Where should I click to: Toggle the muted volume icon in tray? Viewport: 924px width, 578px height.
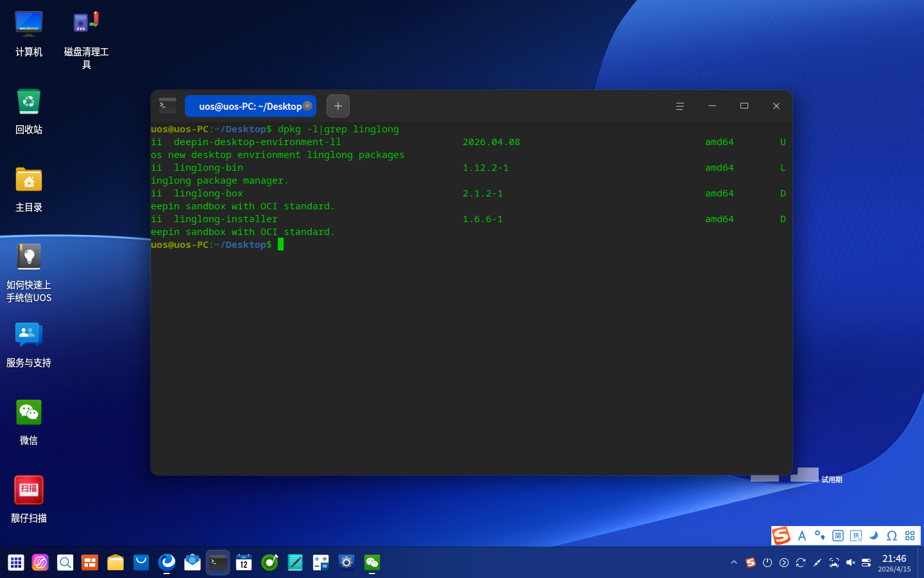850,563
